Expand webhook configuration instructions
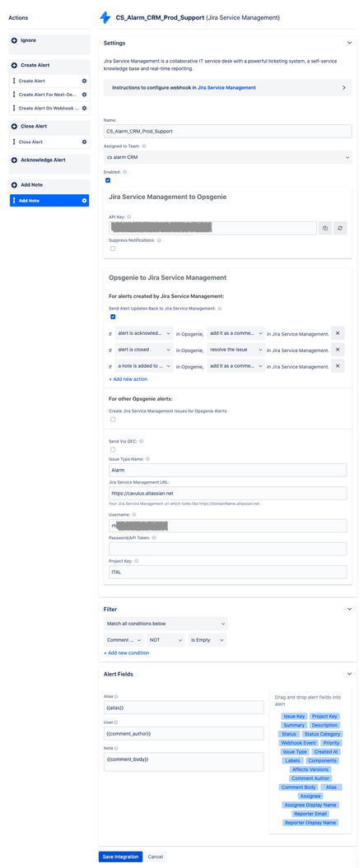 click(x=343, y=87)
